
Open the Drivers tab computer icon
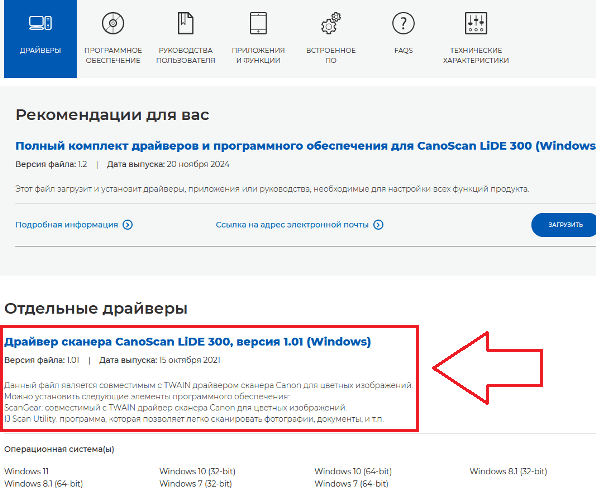click(40, 23)
